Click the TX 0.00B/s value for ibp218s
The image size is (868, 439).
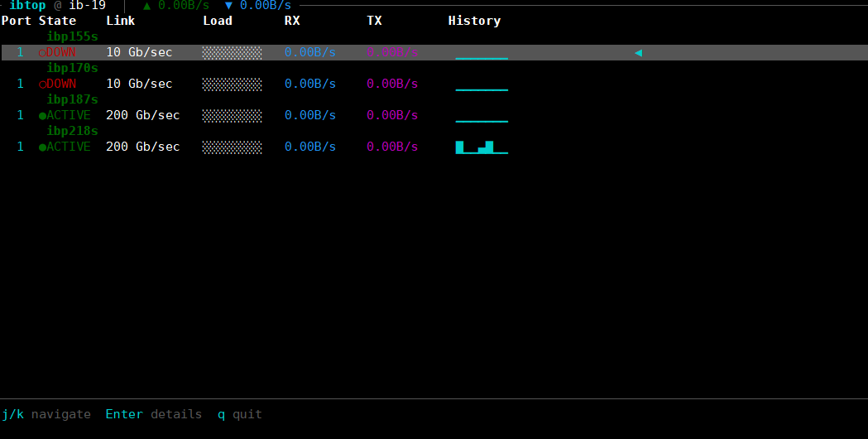[392, 147]
